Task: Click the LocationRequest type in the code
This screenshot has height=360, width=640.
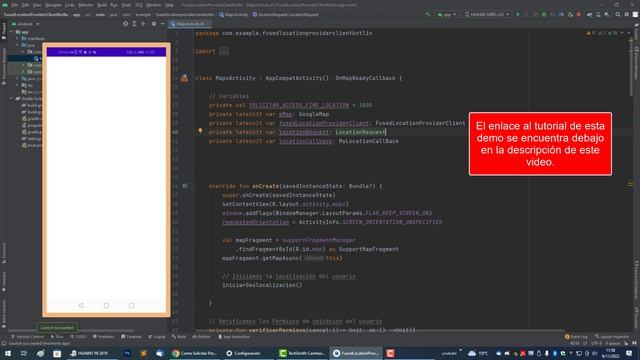Action: (x=360, y=132)
